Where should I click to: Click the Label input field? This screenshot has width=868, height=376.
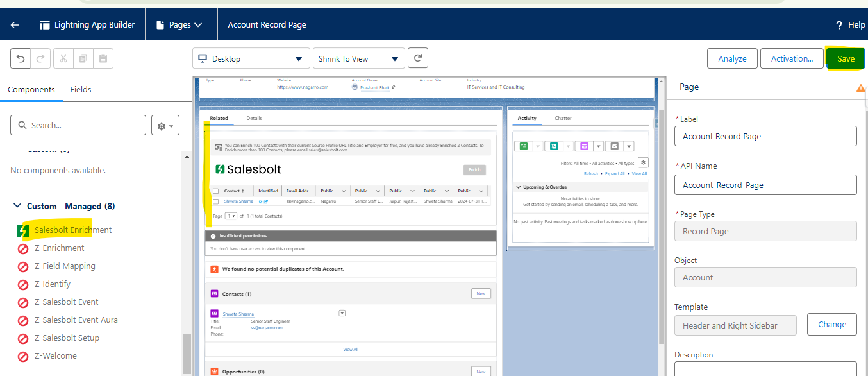pos(765,136)
